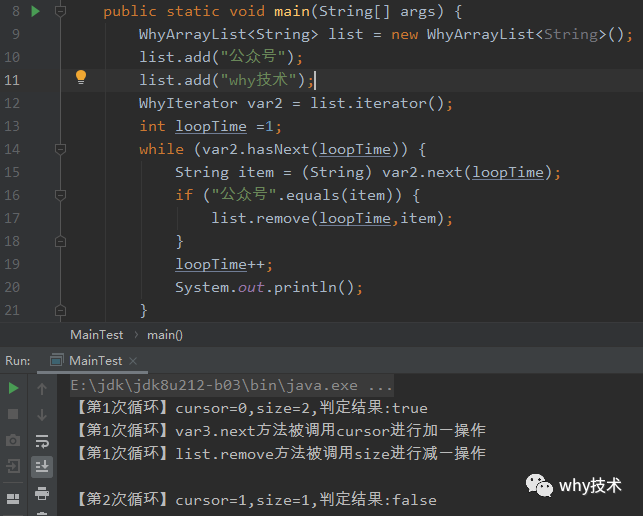Viewport: 643px width, 516px height.
Task: Click the layout icon at Run panel bottom
Action: coord(14,497)
